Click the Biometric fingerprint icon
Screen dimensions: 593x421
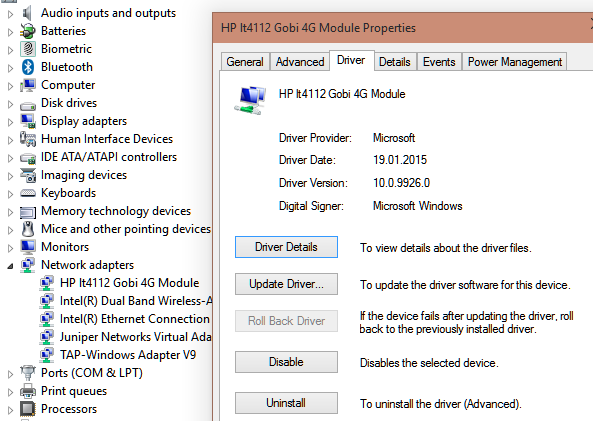pyautogui.click(x=28, y=49)
